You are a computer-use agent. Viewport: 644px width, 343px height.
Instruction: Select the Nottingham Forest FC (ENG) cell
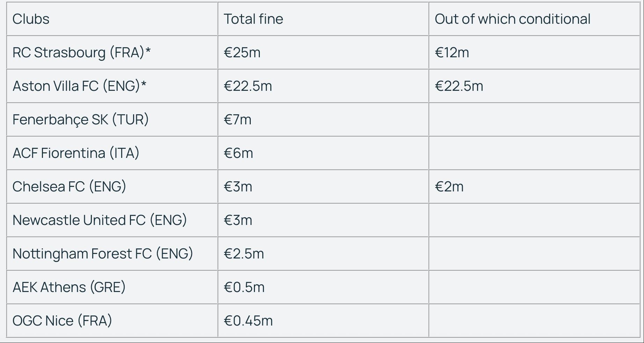coord(112,254)
